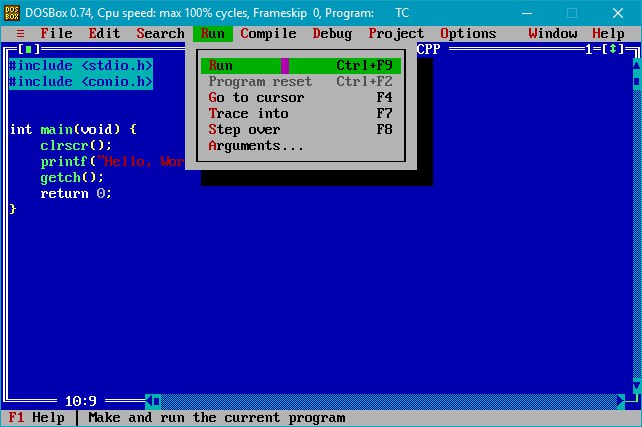Minimize the DOSBox window

point(527,13)
